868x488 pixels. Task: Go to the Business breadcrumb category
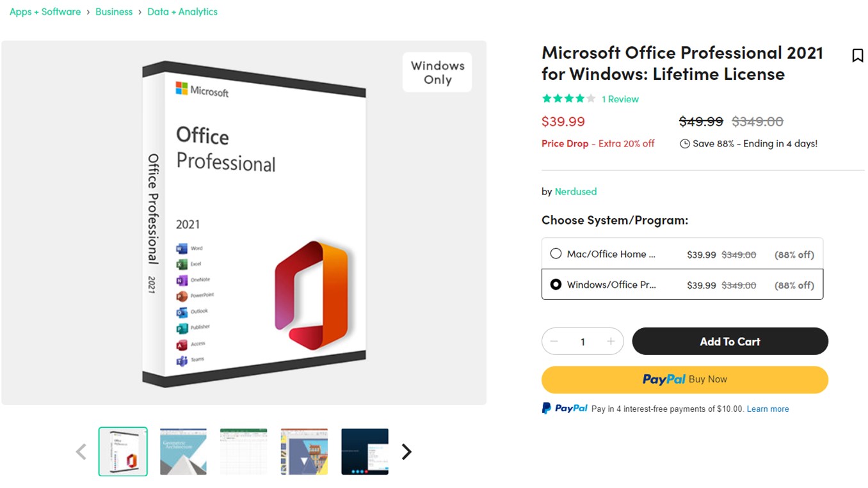point(114,12)
